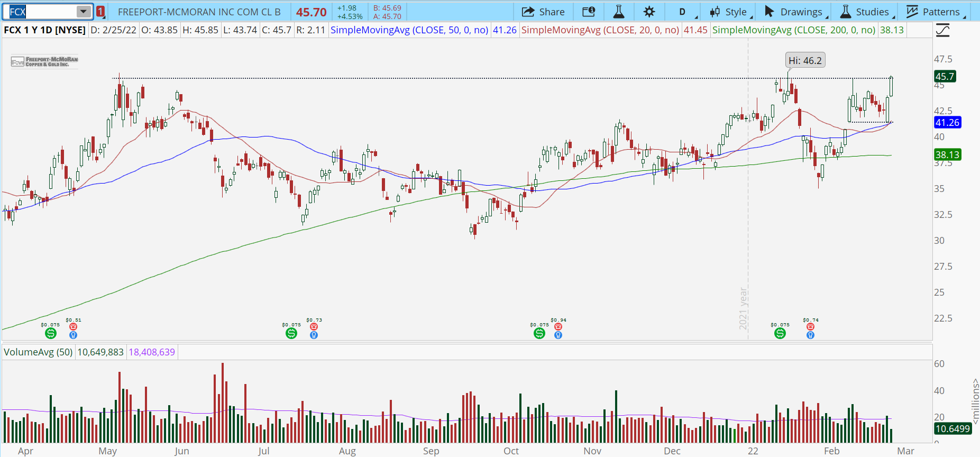Click the Oct label on the time axis
The width and height of the screenshot is (980, 457).
tap(511, 451)
